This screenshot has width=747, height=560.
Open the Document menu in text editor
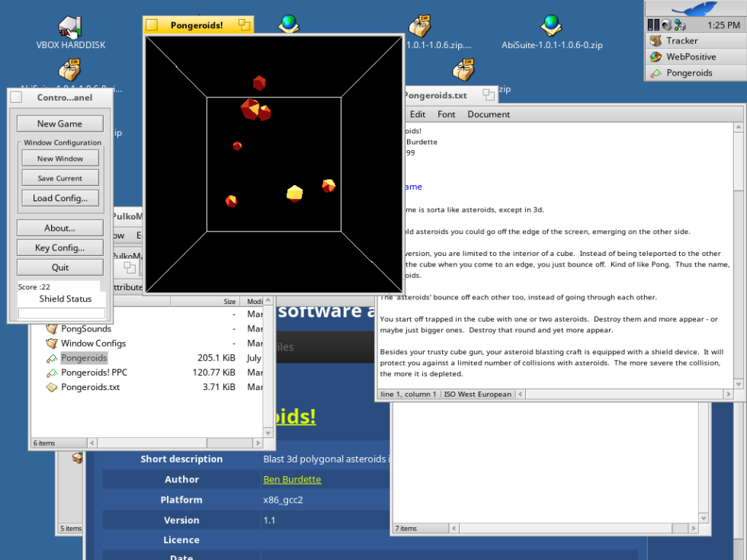coord(489,114)
